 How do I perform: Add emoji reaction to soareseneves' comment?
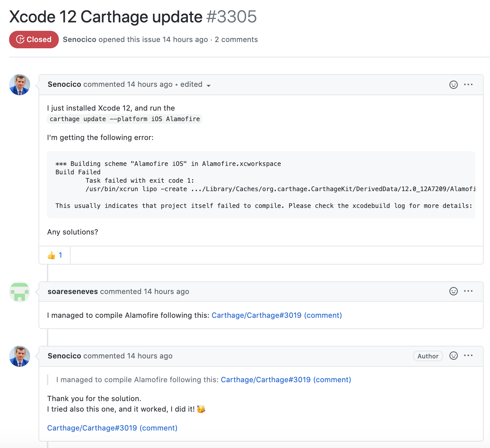[x=454, y=291]
